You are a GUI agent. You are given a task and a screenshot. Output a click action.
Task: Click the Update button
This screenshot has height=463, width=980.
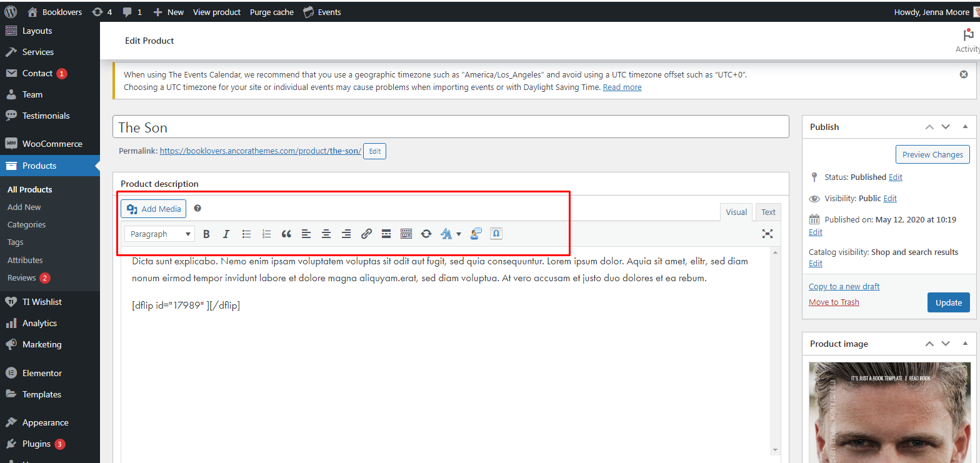[x=949, y=302]
